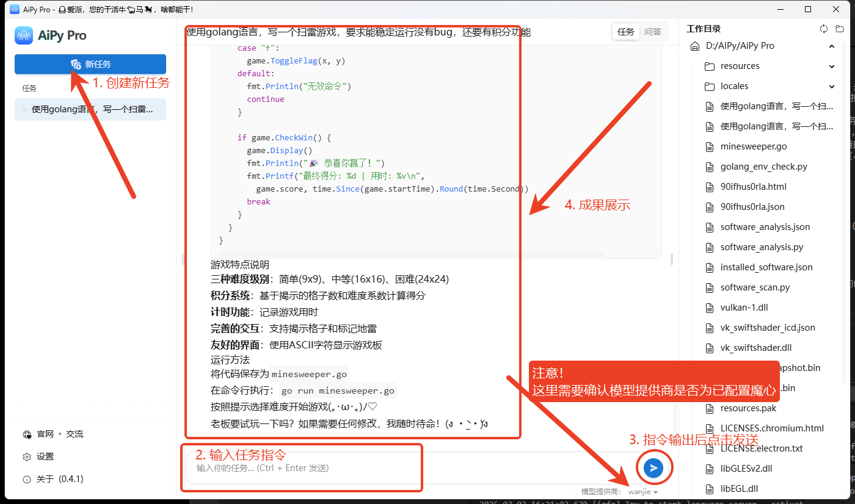Select the task 使用golang语言，写一个扫雷... in the sidebar
Screen dimensions: 855x504
point(90,109)
